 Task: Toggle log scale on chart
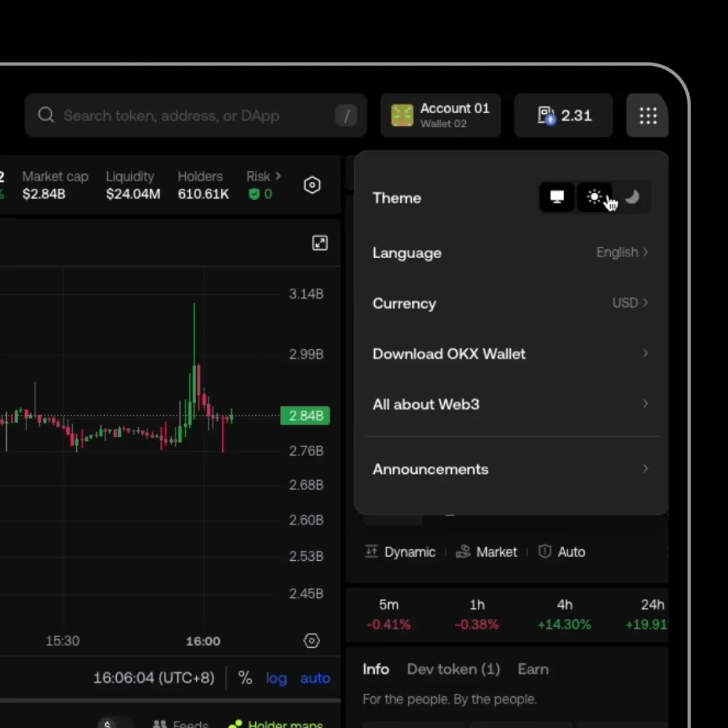[x=276, y=679]
